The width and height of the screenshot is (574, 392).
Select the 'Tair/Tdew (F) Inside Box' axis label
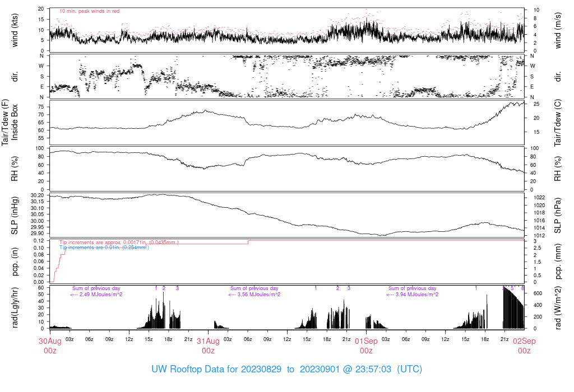[10, 122]
